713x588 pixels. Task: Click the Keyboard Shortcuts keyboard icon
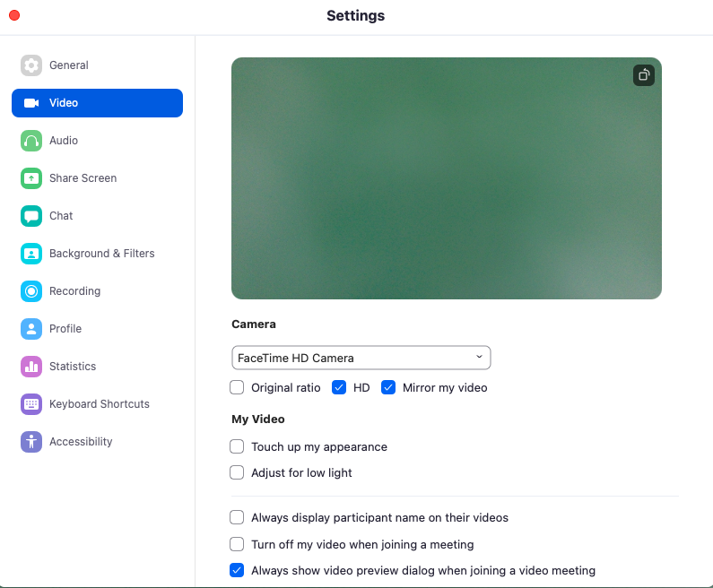[31, 404]
